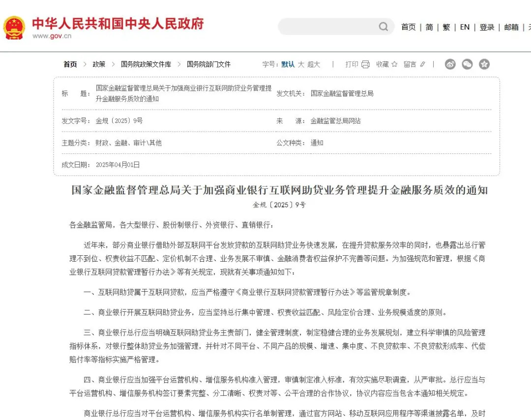This screenshot has width=531, height=420.
Task: Switch to Traditional Chinese 繁
Action: (x=446, y=27)
